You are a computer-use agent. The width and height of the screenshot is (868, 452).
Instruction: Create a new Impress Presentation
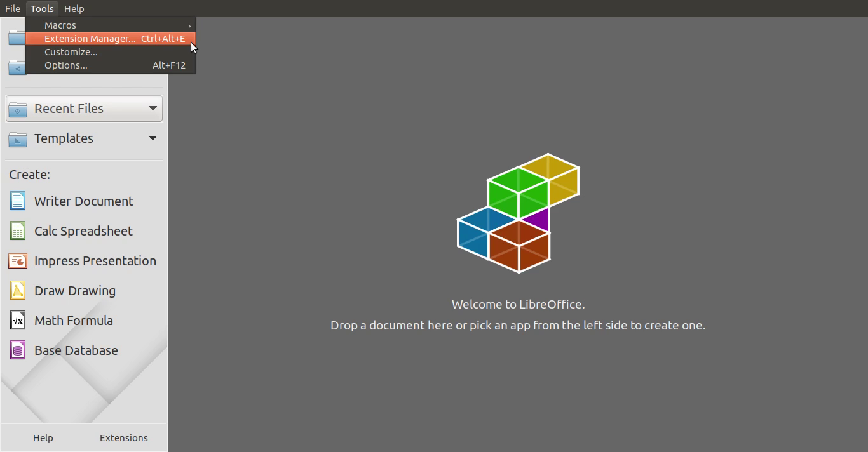point(84,261)
